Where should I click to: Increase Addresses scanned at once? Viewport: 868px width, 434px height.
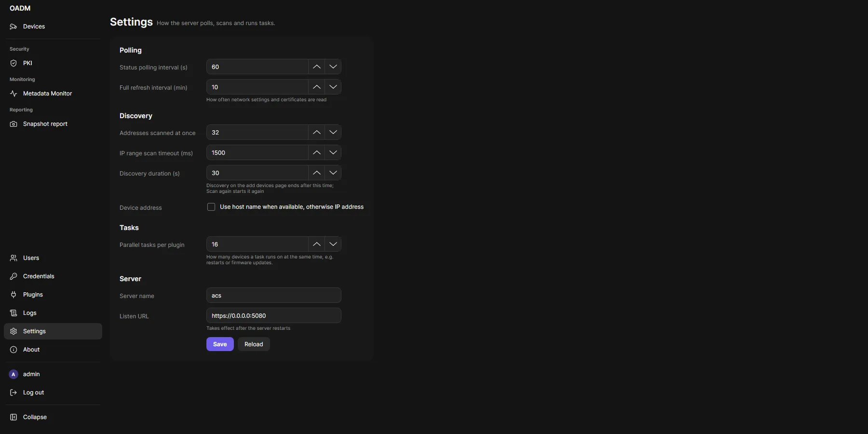click(x=316, y=132)
